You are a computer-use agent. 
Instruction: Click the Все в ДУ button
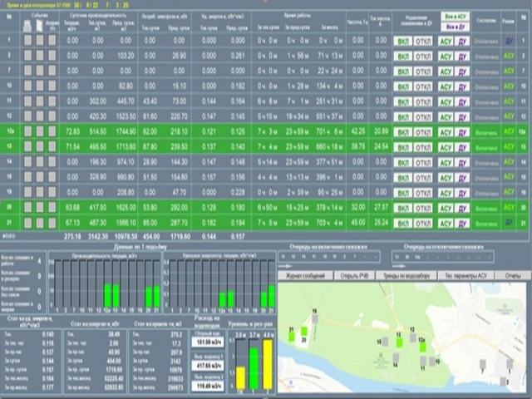456,27
